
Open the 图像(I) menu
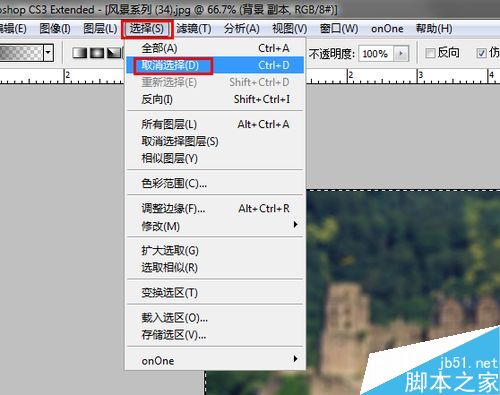[55, 29]
